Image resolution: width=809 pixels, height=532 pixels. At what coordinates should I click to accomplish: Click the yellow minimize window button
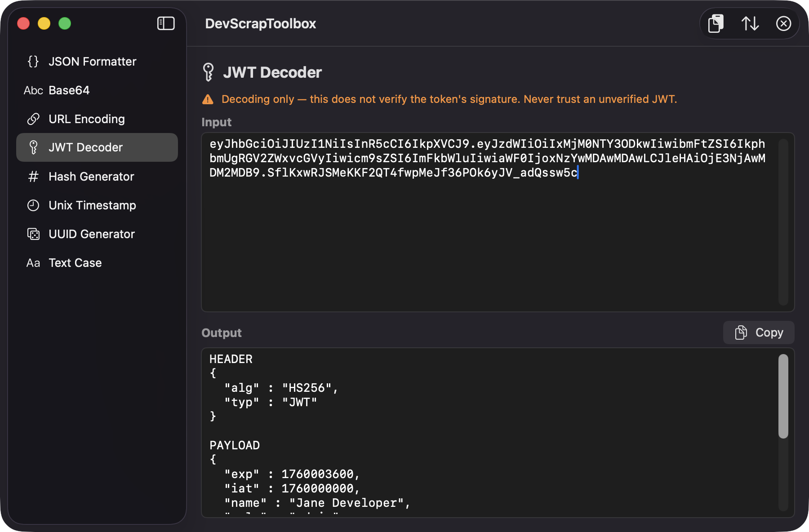coord(44,23)
